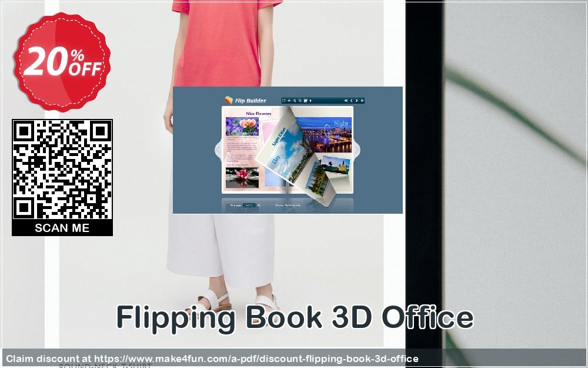Open the thumbnails grid icon
588x368 pixels.
pyautogui.click(x=306, y=101)
